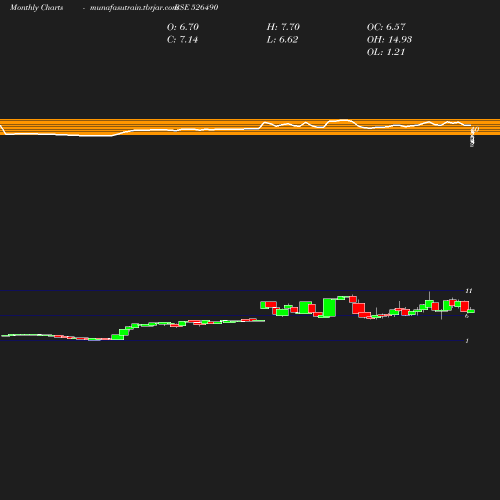The height and width of the screenshot is (500, 500).
Task: Click the 'OC: 6.57' value
Action: point(386,27)
